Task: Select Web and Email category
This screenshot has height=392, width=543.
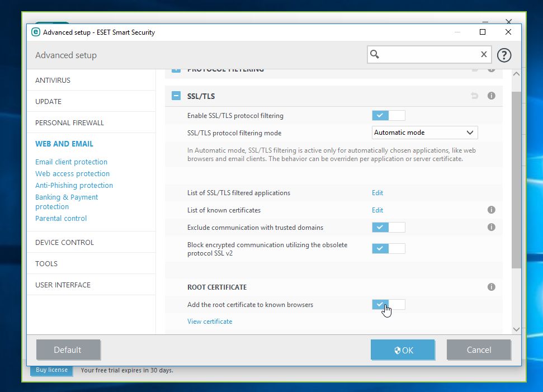Action: click(x=64, y=144)
